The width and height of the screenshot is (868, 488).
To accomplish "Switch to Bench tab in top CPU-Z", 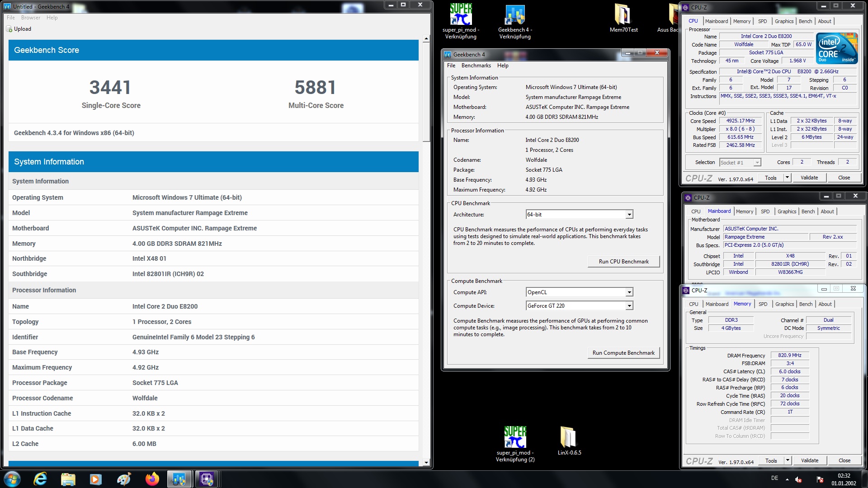I will [x=805, y=21].
